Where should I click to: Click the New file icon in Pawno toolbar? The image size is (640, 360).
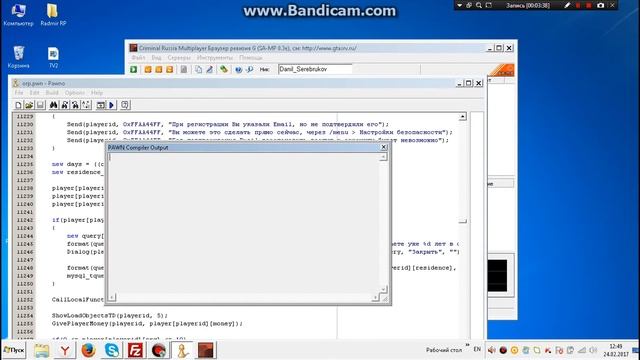click(18, 105)
